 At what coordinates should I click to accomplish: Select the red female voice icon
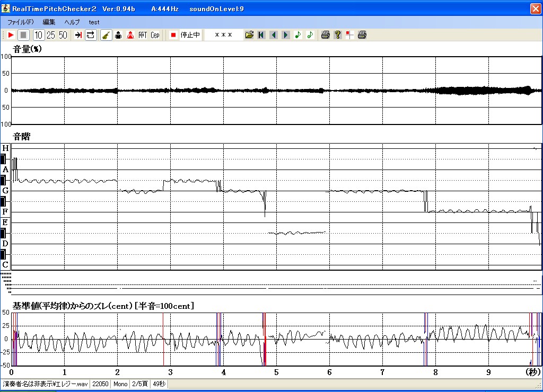click(130, 35)
